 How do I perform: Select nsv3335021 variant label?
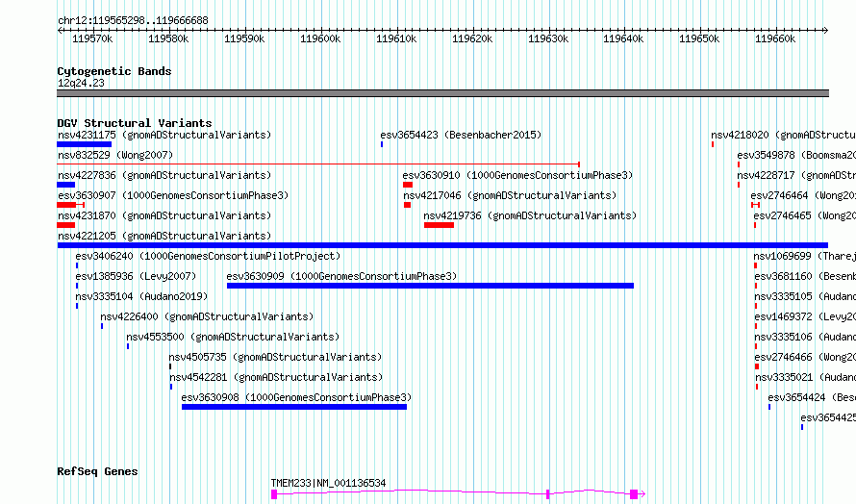click(x=805, y=377)
